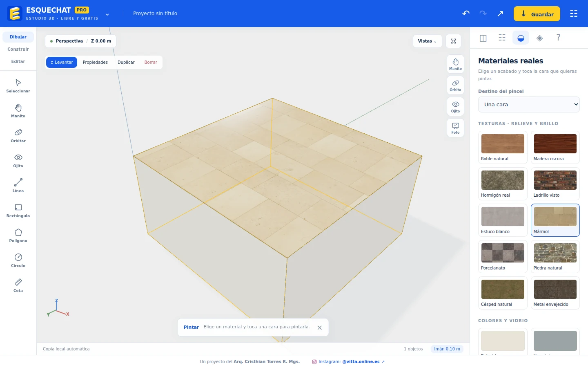The width and height of the screenshot is (588, 368).
Task: Select the Roble natural texture
Action: (x=503, y=148)
